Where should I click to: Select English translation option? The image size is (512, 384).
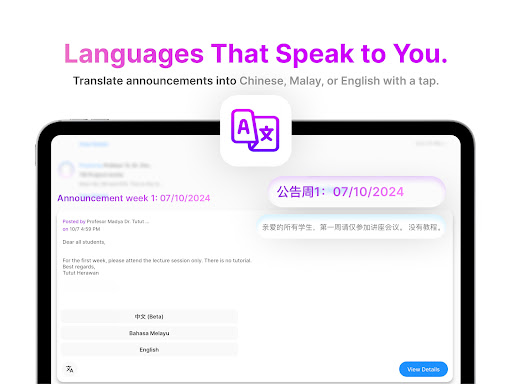pos(149,350)
